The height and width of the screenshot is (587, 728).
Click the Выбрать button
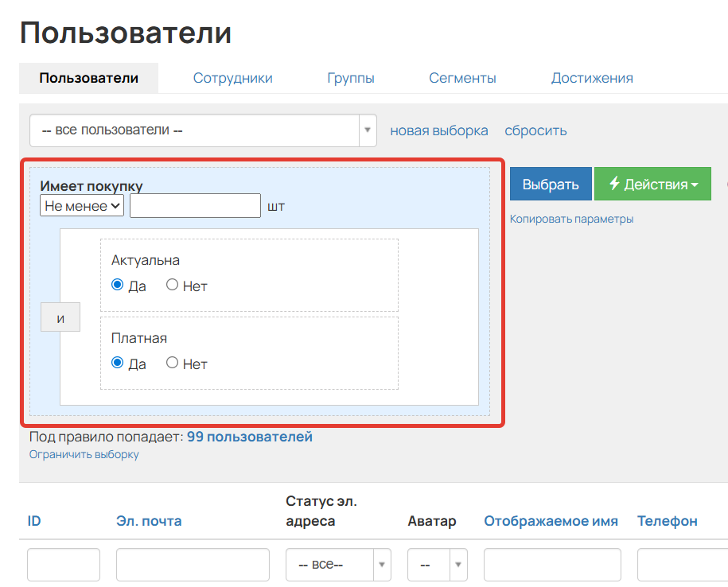550,184
